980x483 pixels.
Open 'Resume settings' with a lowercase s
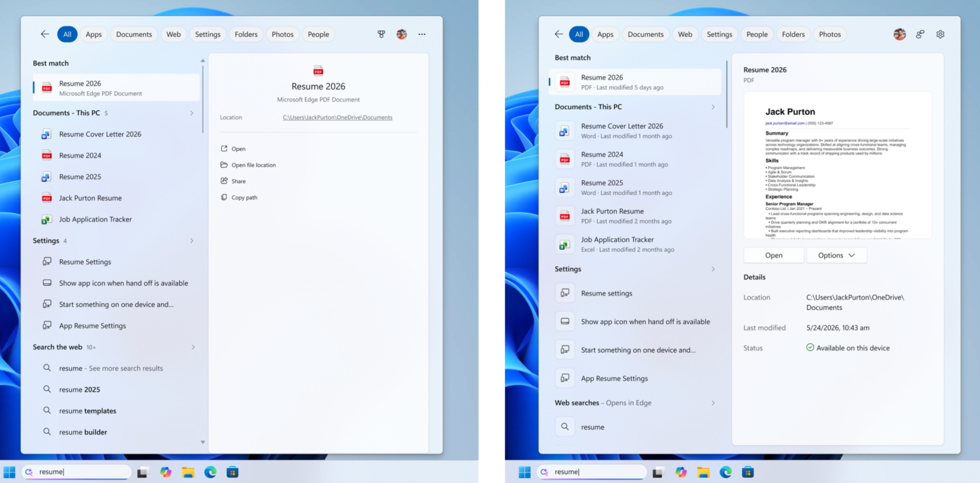pyautogui.click(x=635, y=293)
